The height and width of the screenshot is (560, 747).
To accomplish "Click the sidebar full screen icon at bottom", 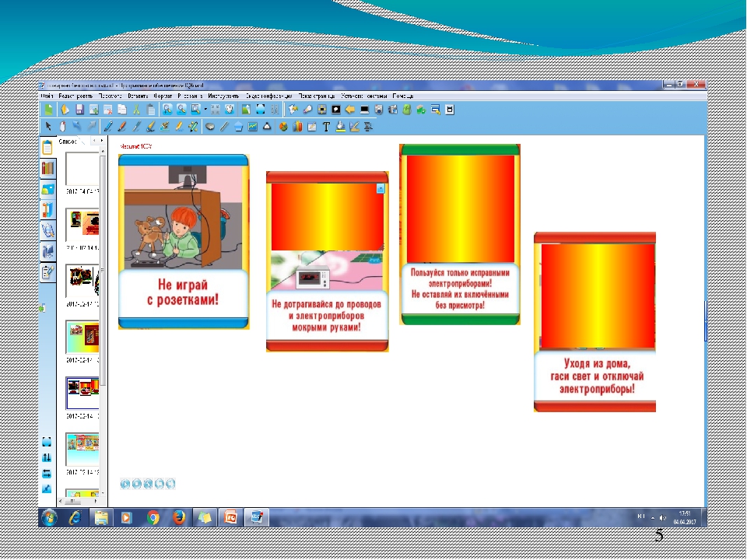I will [x=47, y=442].
